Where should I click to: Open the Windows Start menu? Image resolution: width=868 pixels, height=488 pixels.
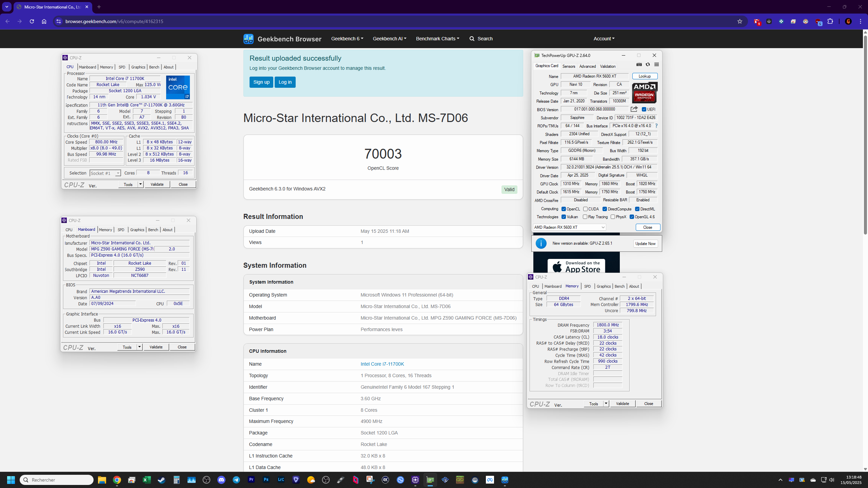[x=11, y=480]
